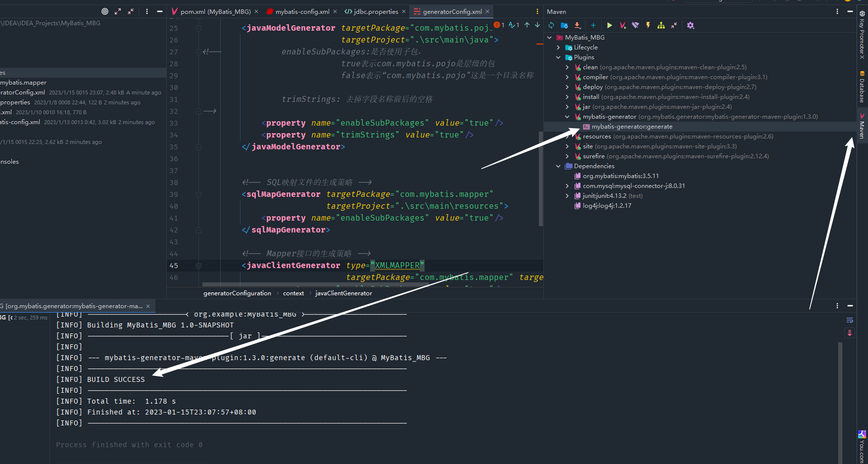
Task: Click the run console vertical scrollbar
Action: [840, 396]
